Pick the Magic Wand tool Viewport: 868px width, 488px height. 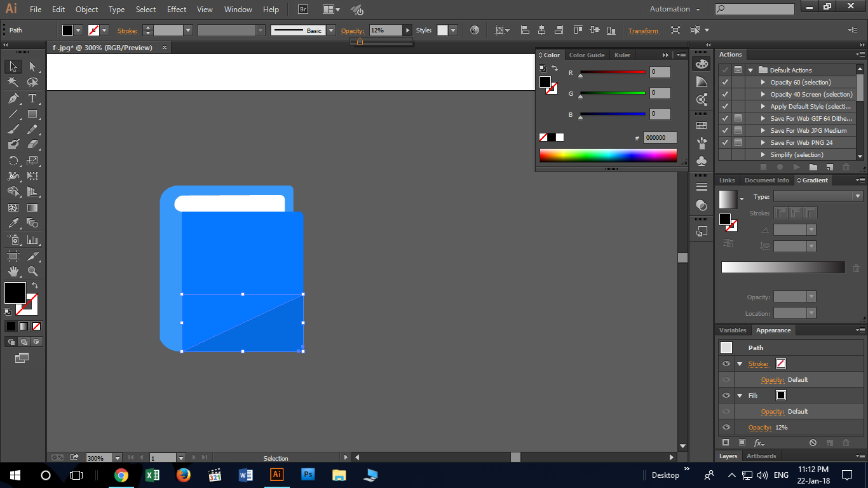click(13, 82)
